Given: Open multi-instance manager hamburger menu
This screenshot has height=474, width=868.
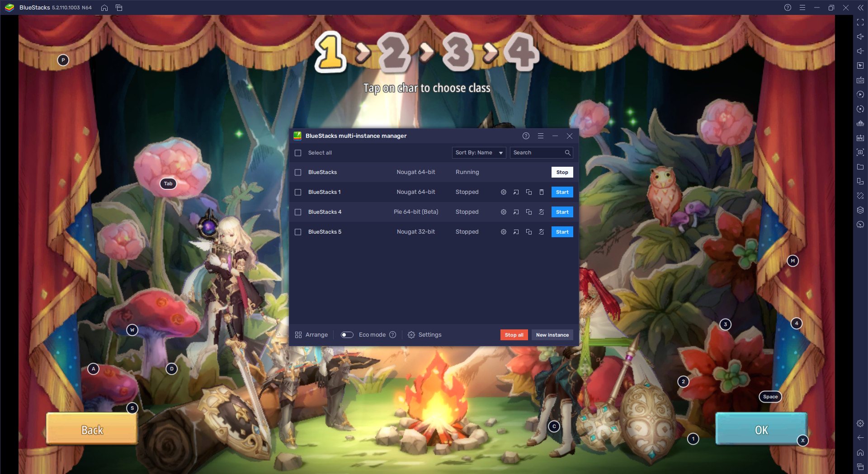Looking at the screenshot, I should (x=540, y=136).
